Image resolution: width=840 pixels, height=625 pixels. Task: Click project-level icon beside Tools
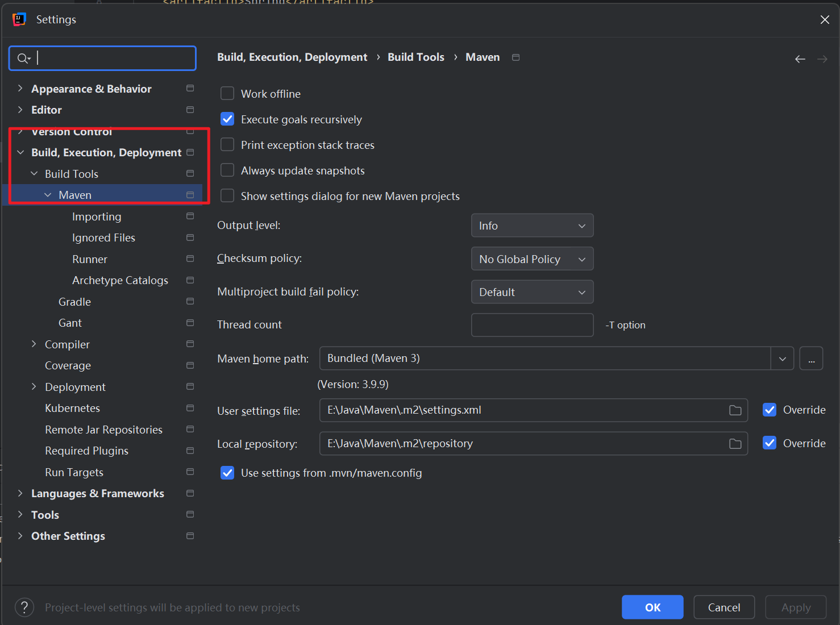point(190,514)
